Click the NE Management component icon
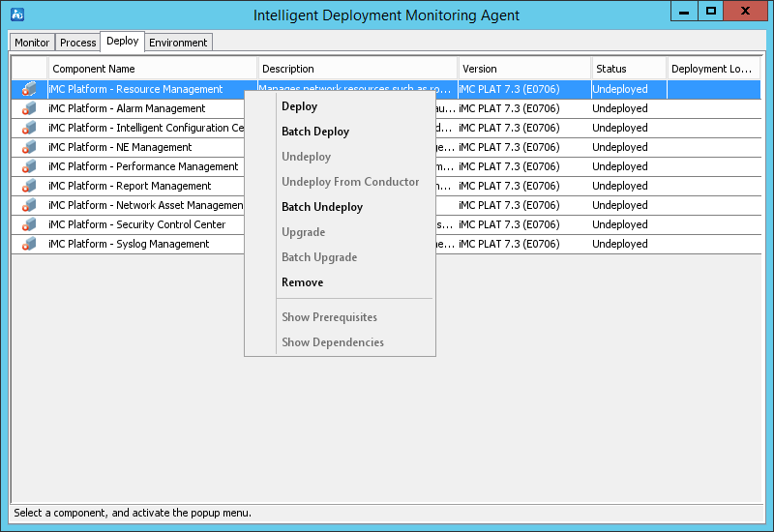Screen dimensions: 774x532 click(x=29, y=147)
